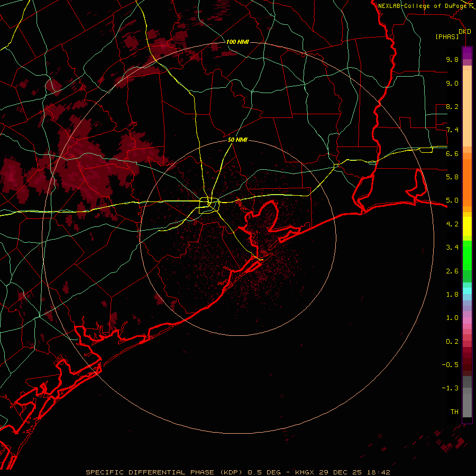Click the NEXLAB-College of DuPage header text

[x=424, y=6]
